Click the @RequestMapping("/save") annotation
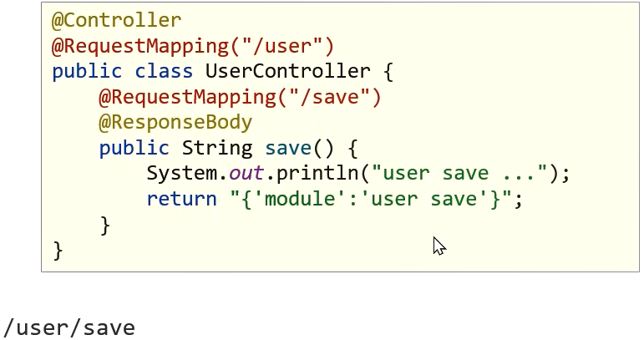644x340 pixels. point(241,97)
